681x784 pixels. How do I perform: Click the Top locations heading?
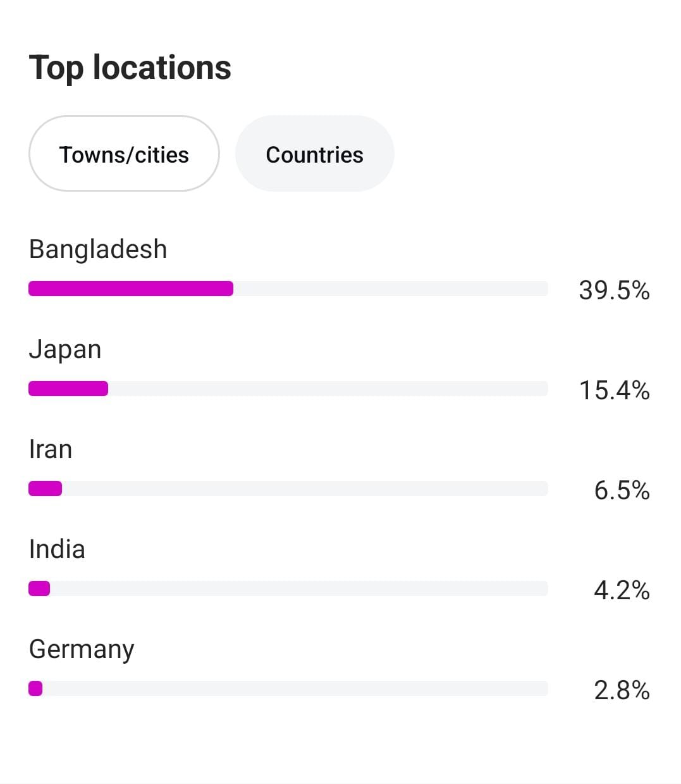coord(130,68)
